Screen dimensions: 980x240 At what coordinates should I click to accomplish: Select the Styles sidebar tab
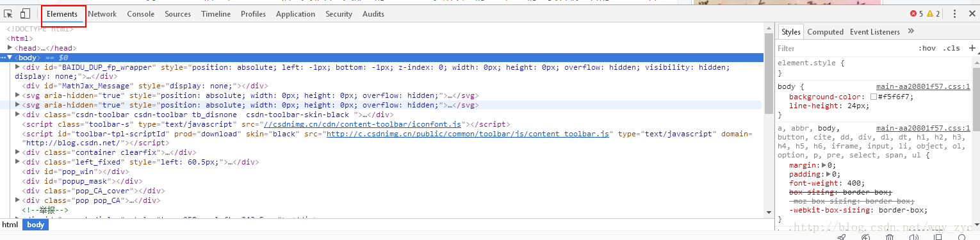(x=791, y=32)
